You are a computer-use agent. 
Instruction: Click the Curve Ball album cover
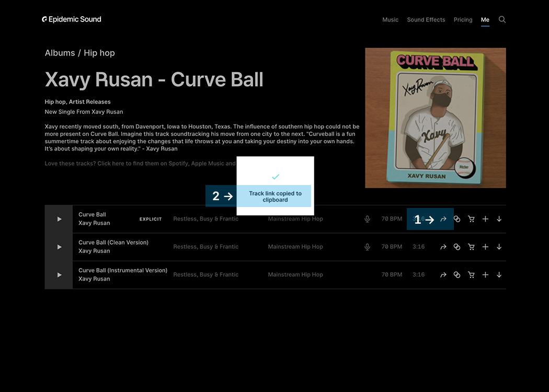click(435, 118)
